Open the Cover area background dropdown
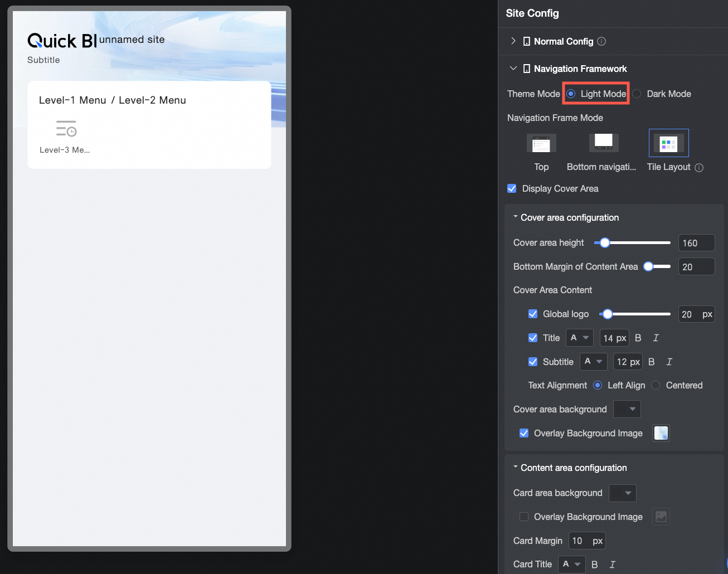This screenshot has height=574, width=728. (x=627, y=409)
